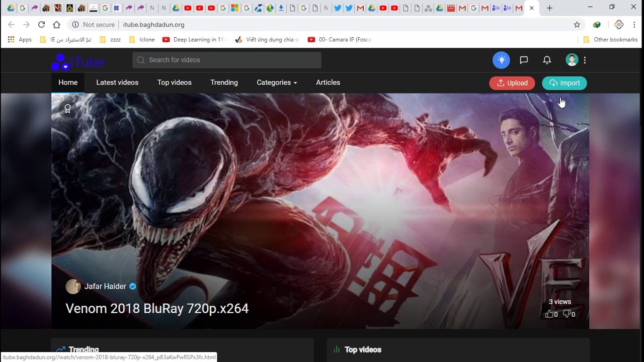The image size is (644, 362).
Task: Click the iTube logo
Action: coord(78,62)
